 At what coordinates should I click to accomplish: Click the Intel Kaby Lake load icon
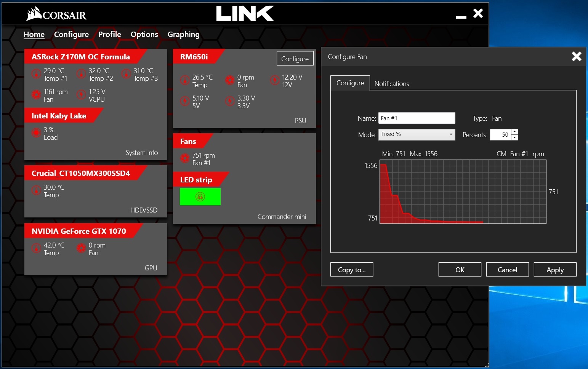point(36,133)
